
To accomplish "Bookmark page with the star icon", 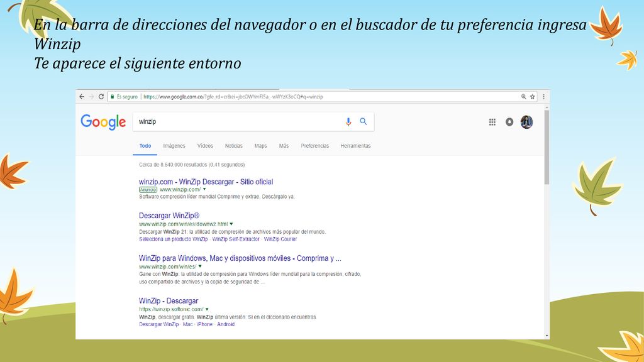I will point(532,97).
